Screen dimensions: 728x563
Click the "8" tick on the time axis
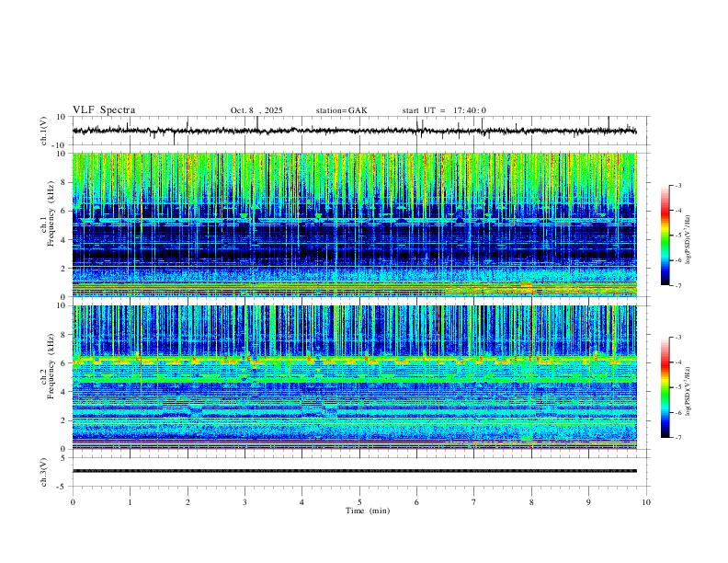(x=531, y=502)
